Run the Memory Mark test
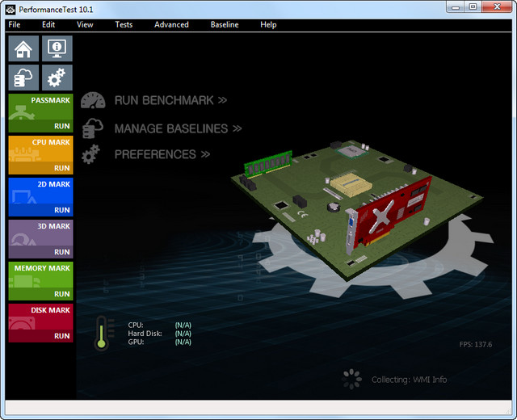Viewport: 517px width, 420px height. point(61,294)
